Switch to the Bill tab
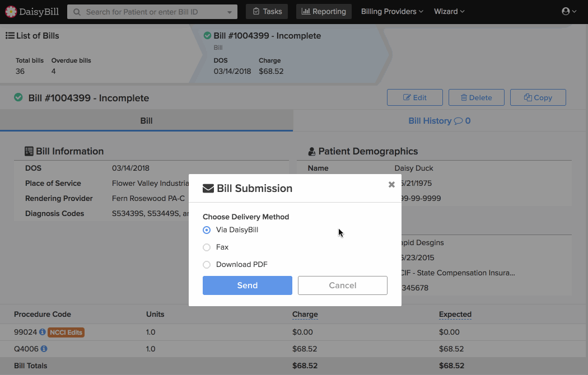Viewport: 588px width, 375px height. [x=146, y=121]
